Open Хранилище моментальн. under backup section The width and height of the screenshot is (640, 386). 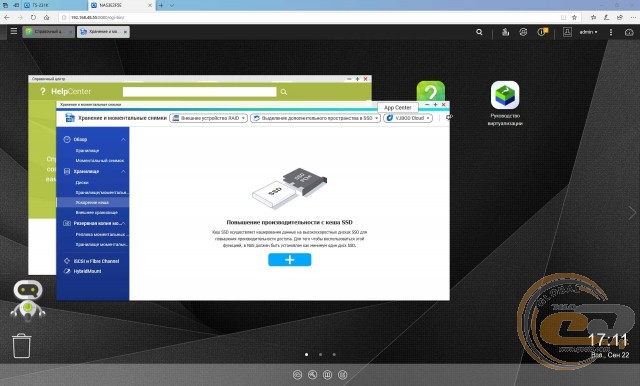click(102, 244)
